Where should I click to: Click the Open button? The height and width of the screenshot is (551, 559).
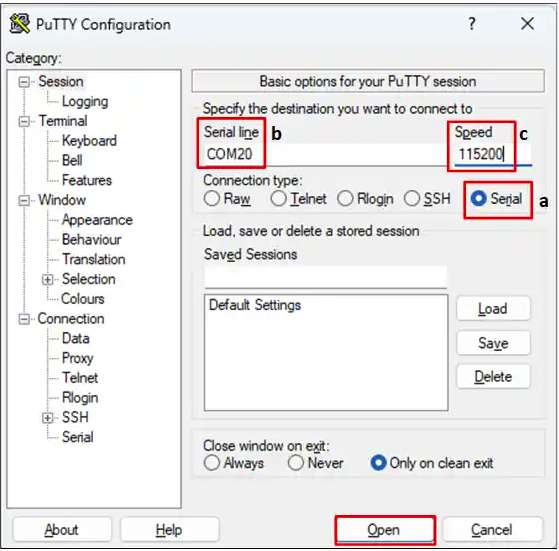[385, 530]
